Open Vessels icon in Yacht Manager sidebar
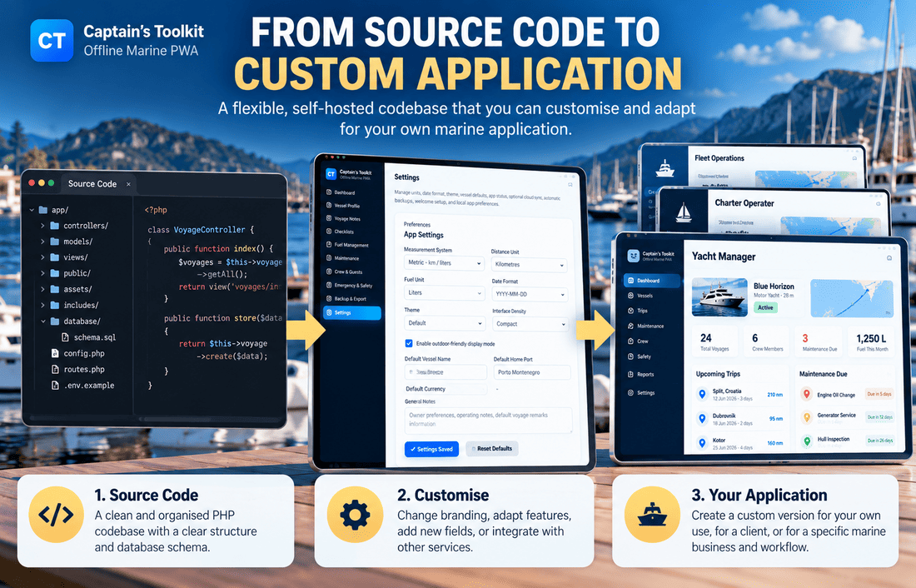Screen dimensions: 916x588 (x=631, y=296)
